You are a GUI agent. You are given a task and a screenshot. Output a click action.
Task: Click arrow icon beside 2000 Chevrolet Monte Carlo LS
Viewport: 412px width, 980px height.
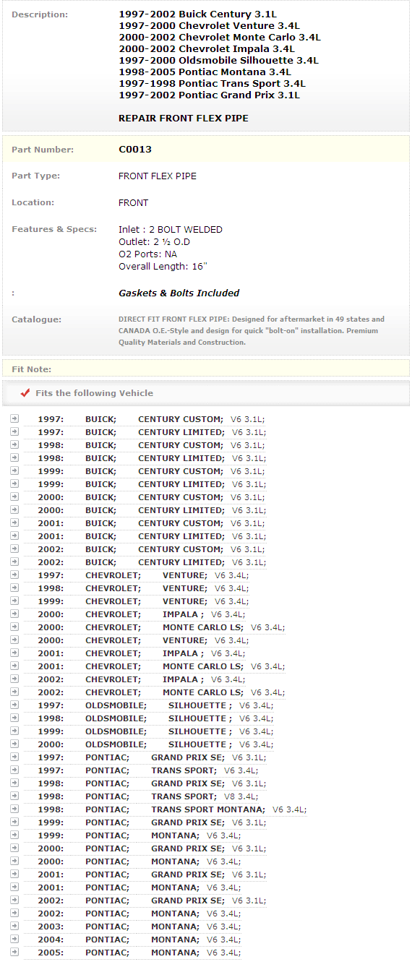[14, 627]
